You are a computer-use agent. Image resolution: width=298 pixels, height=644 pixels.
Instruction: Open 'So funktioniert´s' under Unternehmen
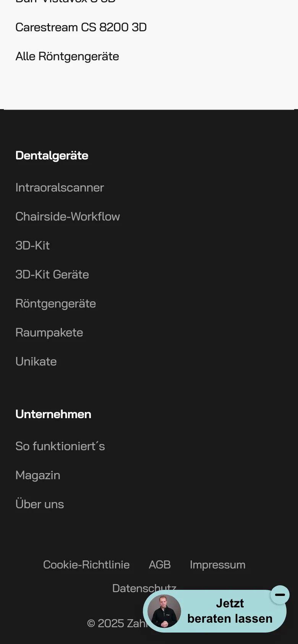pyautogui.click(x=60, y=446)
